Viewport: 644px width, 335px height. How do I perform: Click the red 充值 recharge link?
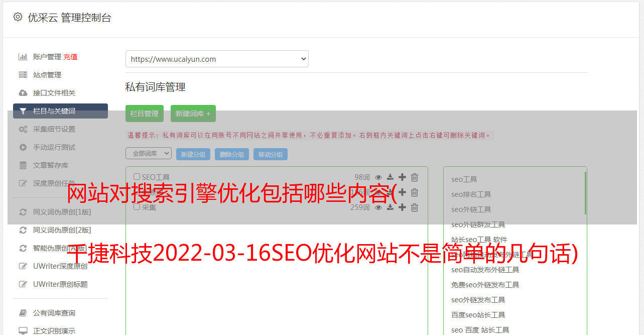pos(70,57)
